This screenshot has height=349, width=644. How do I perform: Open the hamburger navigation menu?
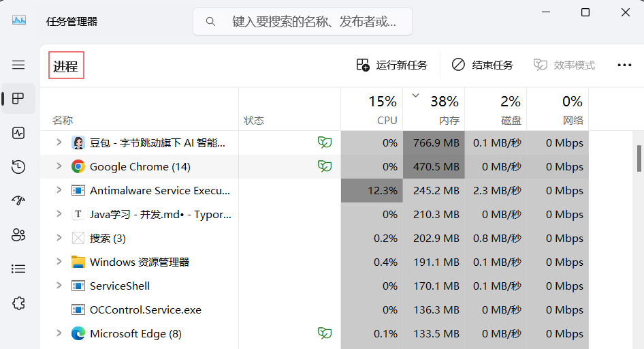pyautogui.click(x=18, y=65)
